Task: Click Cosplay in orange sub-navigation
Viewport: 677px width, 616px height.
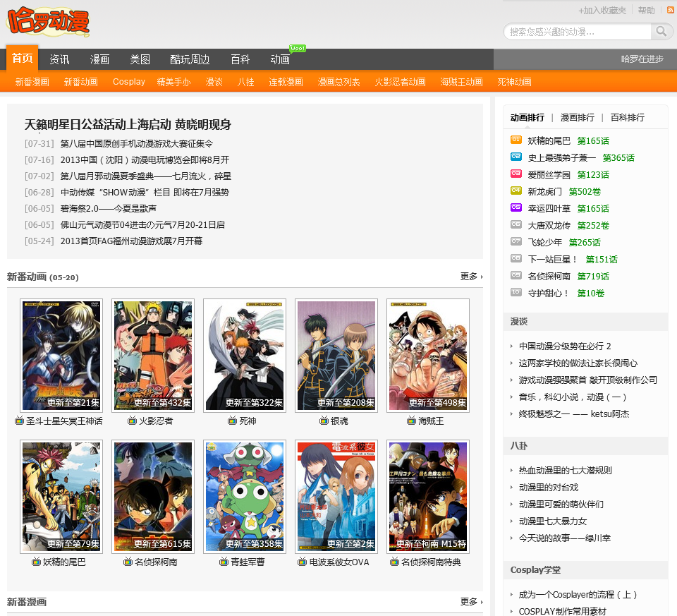Action: pos(128,82)
